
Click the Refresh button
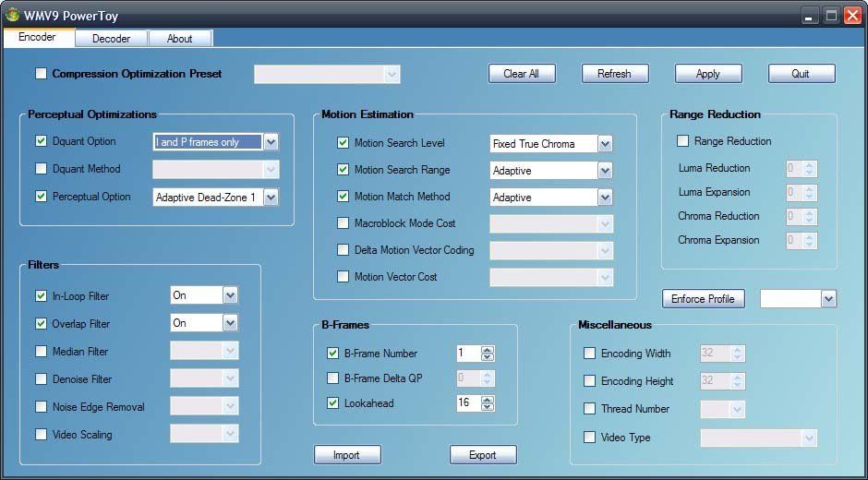pos(614,74)
